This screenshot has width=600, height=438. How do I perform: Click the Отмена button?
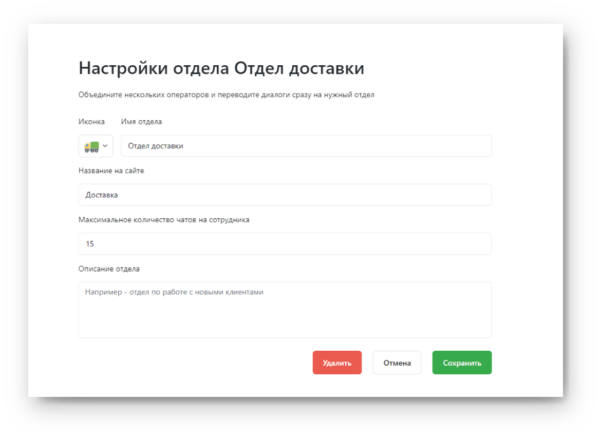pyautogui.click(x=397, y=363)
